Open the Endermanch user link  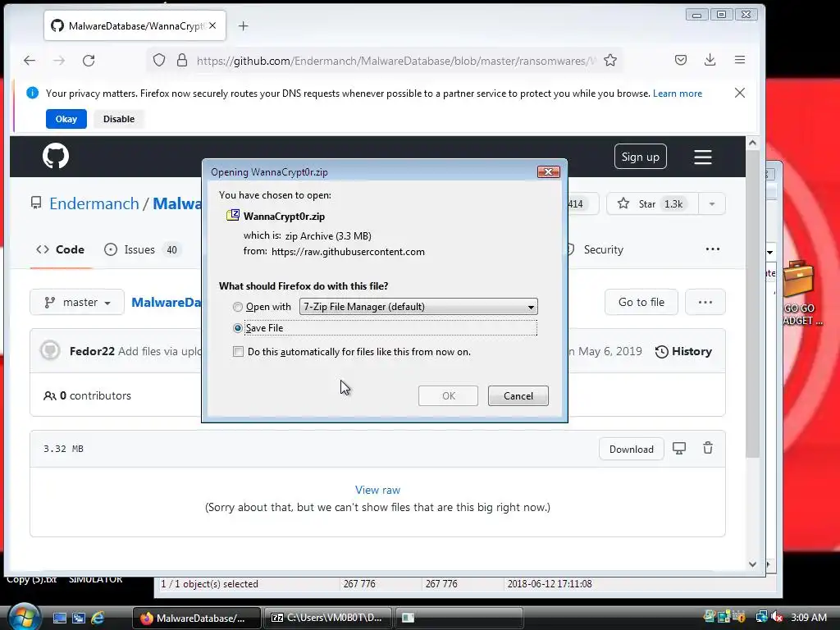point(94,203)
